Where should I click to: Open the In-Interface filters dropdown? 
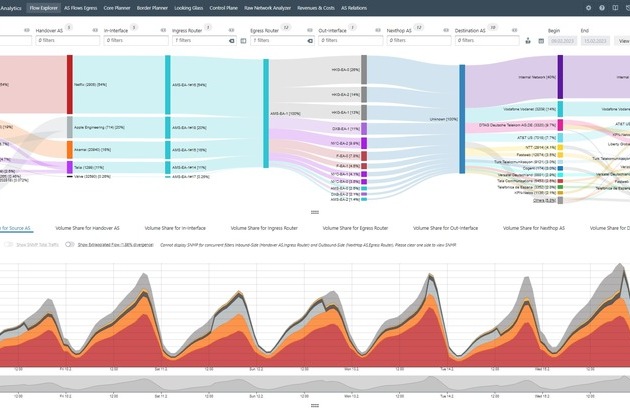click(136, 41)
